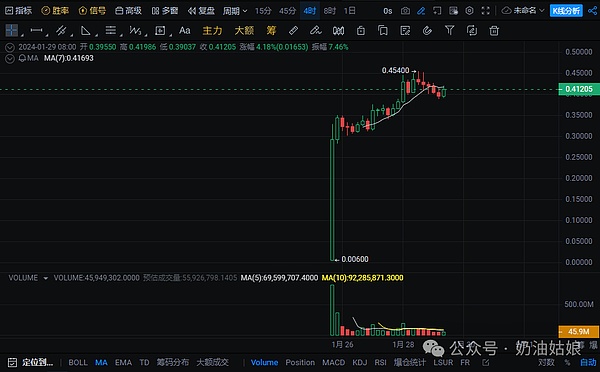Screen dimensions: 600x372
Task: Collapse the OHLC info row chevron
Action: click(x=10, y=47)
